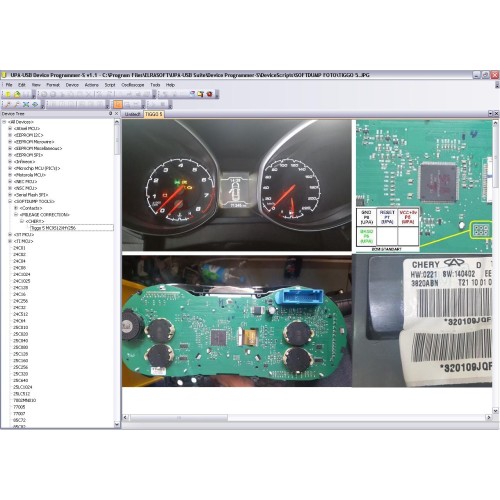Click the red stop icon in toolbar

(x=209, y=94)
